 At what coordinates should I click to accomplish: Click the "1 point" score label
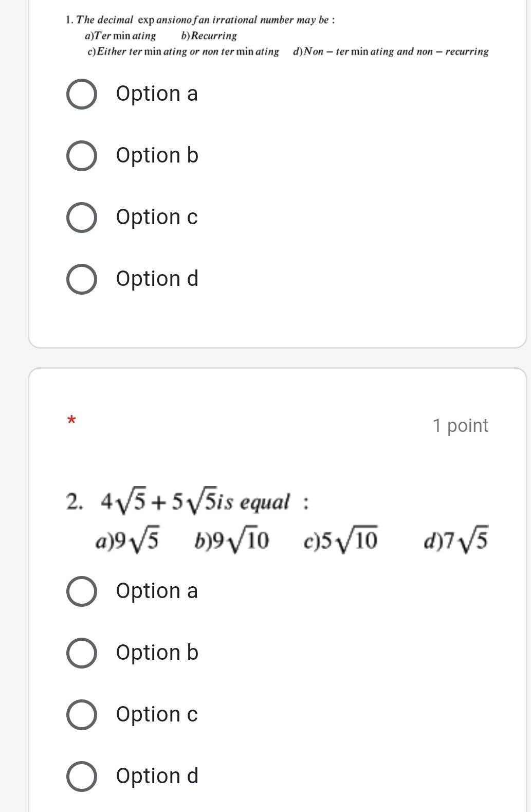point(460,426)
